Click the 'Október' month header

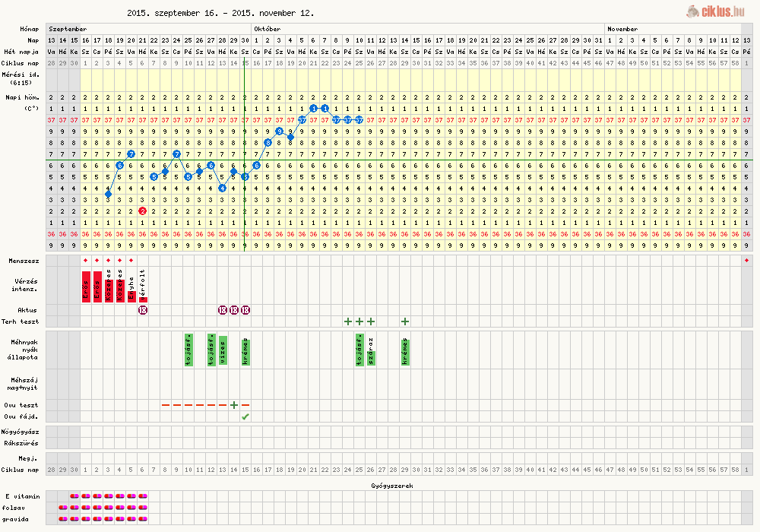pyautogui.click(x=266, y=28)
